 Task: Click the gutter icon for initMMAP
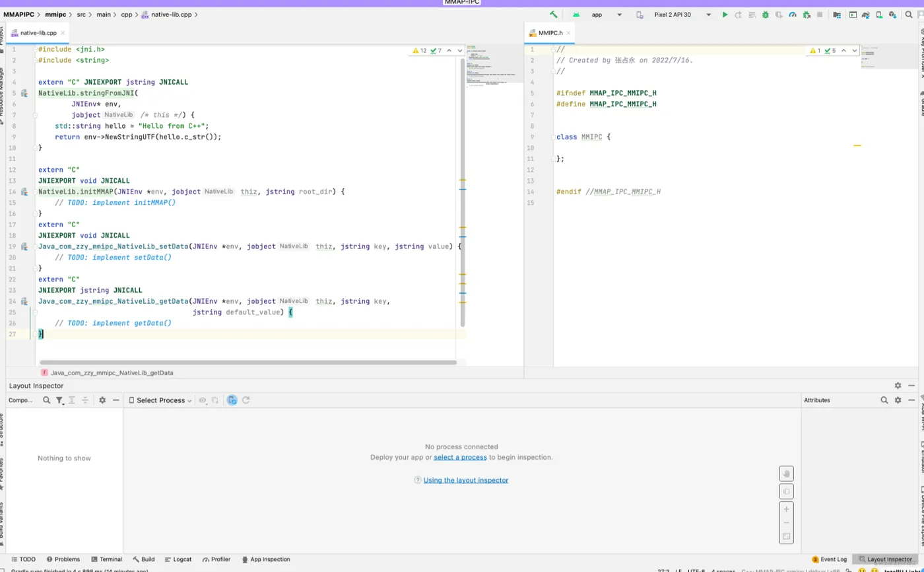24,192
